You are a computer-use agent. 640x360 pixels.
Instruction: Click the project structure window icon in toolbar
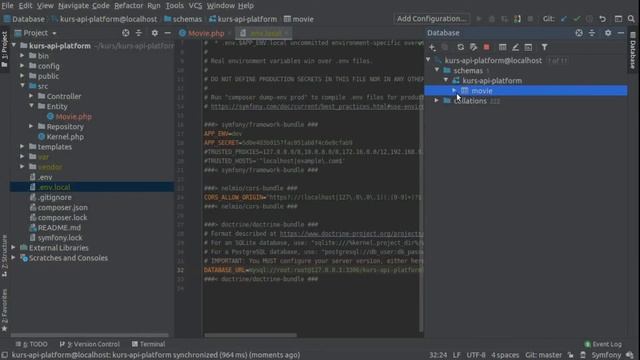618,19
